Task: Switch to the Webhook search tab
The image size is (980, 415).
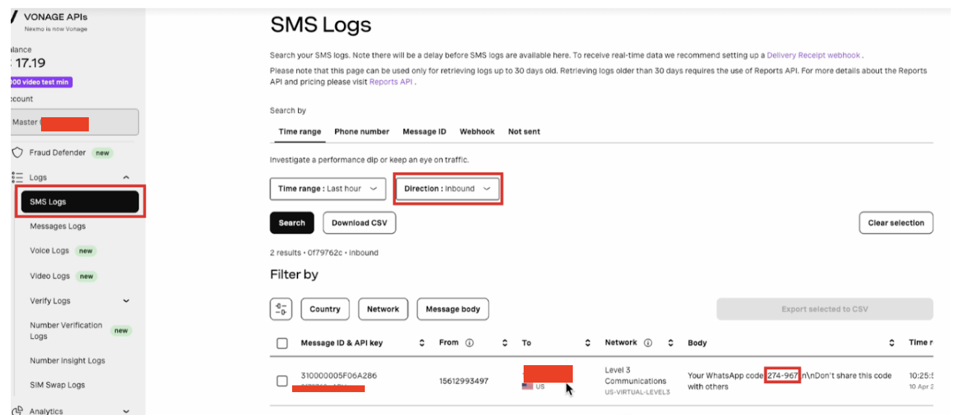Action: [x=477, y=132]
